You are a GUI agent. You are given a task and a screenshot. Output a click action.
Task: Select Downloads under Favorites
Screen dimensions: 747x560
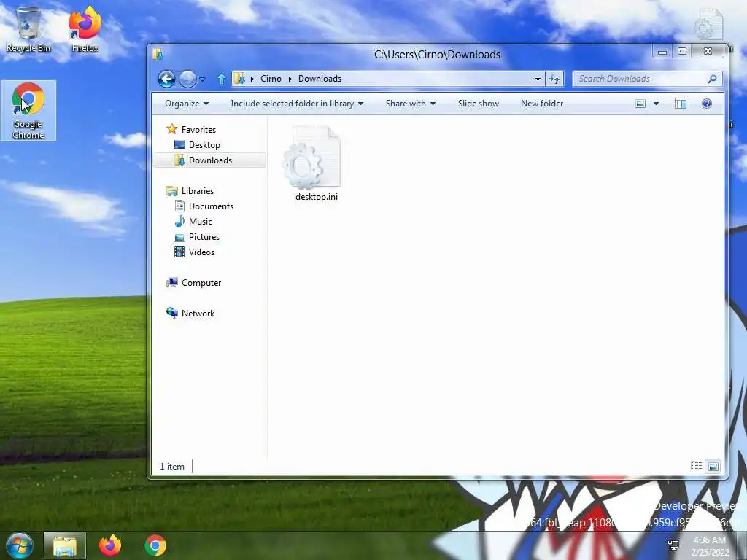click(x=210, y=160)
